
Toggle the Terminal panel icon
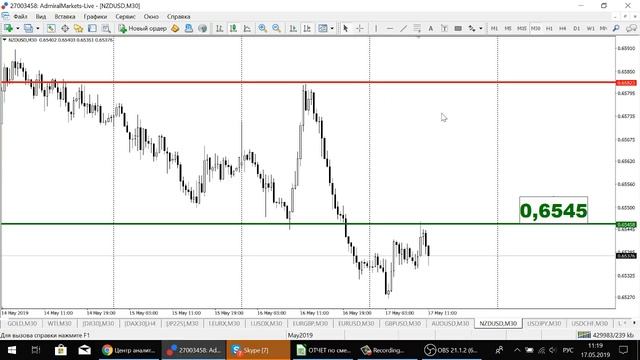click(x=92, y=28)
